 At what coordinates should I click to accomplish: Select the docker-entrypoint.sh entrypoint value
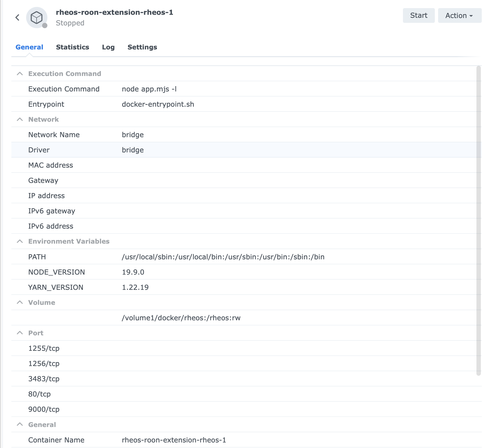tap(158, 104)
